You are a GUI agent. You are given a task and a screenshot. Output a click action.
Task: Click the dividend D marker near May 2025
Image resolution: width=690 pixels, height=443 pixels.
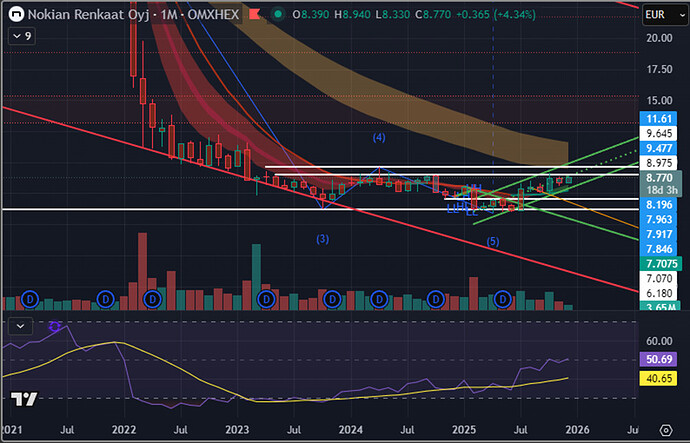coord(503,300)
